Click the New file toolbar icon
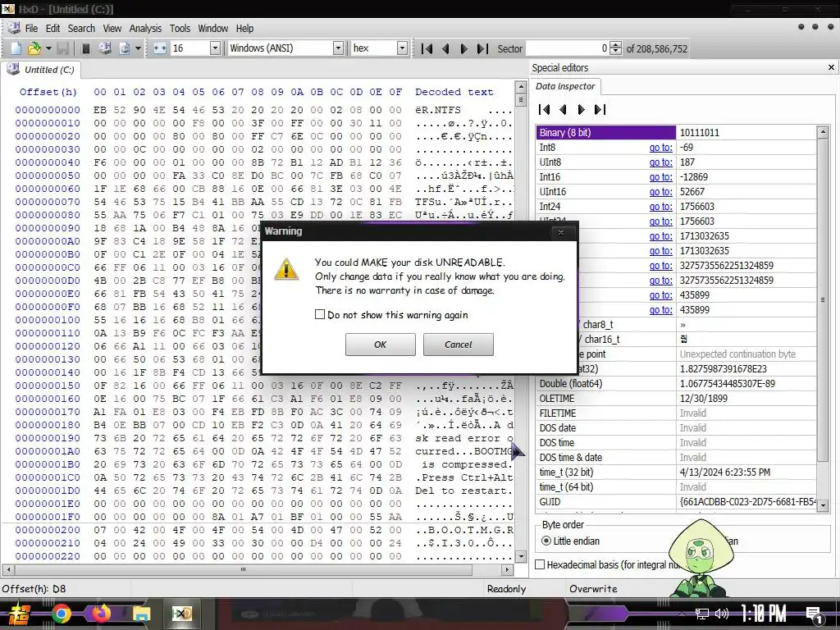The image size is (840, 630). pyautogui.click(x=16, y=48)
